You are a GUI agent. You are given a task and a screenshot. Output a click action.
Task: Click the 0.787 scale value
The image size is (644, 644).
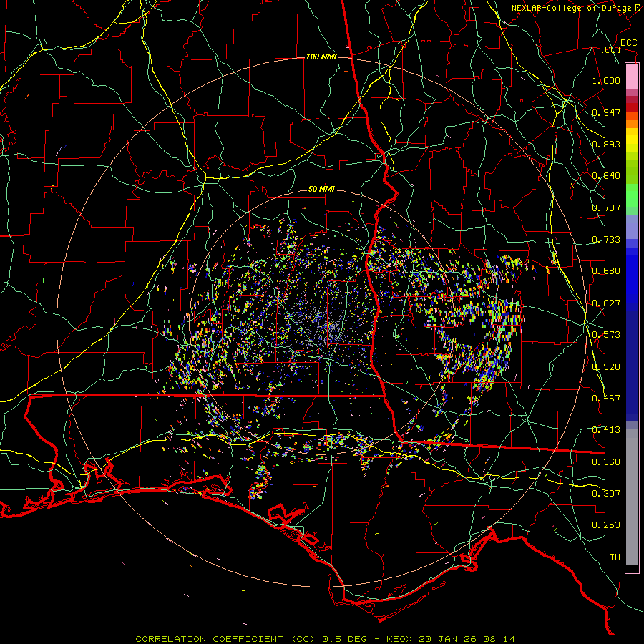point(606,208)
